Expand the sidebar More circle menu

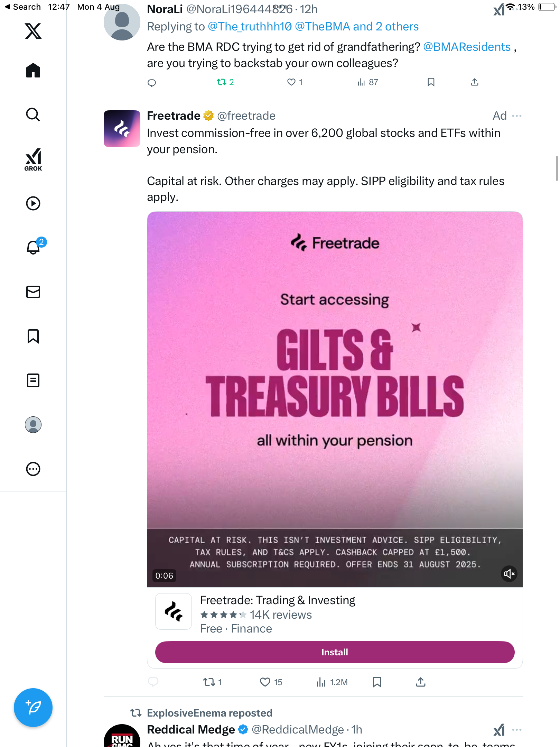pos(33,469)
